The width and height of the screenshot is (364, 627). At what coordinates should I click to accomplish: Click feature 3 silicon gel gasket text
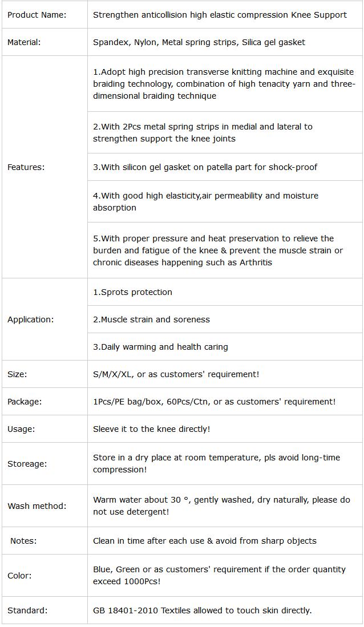(x=205, y=167)
